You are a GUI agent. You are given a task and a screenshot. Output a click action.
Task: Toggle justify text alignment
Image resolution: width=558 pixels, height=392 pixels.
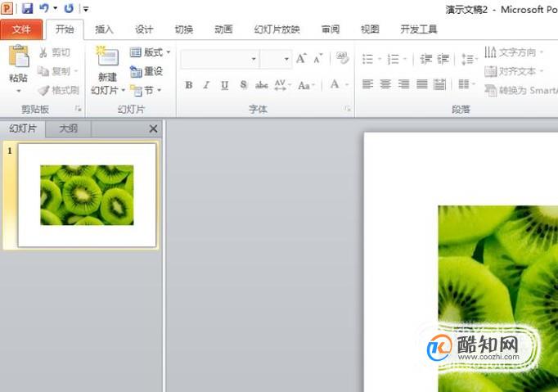click(x=422, y=84)
